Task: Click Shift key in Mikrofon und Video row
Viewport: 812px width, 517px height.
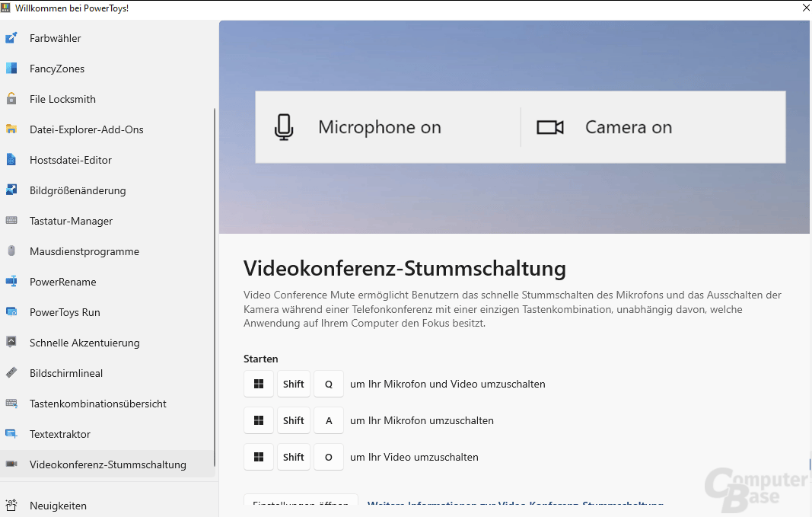Action: [x=294, y=384]
